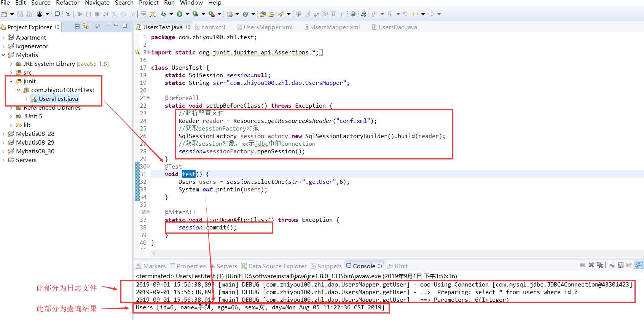
Task: Open the File menu
Action: click(5, 3)
